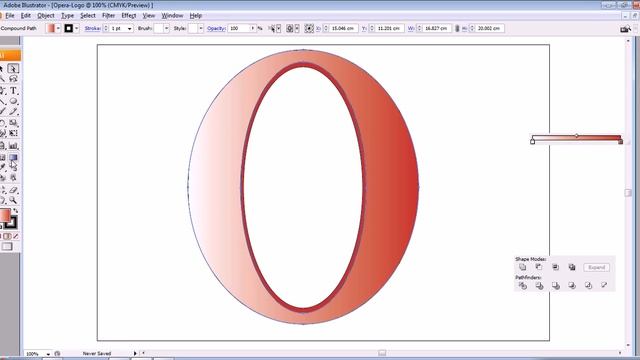This screenshot has height=360, width=640.
Task: Click the Exclude overlapping shape areas icon
Action: coord(572,267)
